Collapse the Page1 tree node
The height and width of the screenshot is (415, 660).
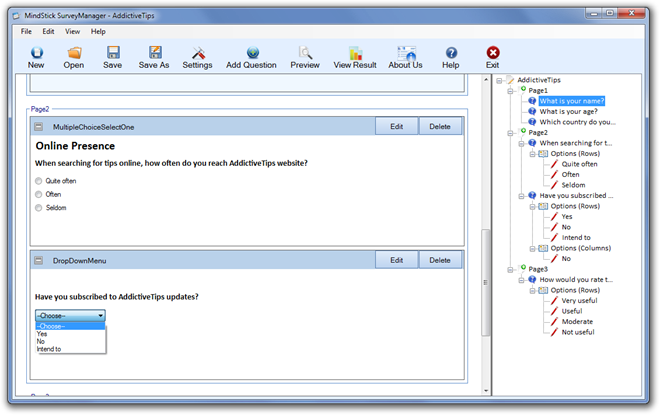510,91
